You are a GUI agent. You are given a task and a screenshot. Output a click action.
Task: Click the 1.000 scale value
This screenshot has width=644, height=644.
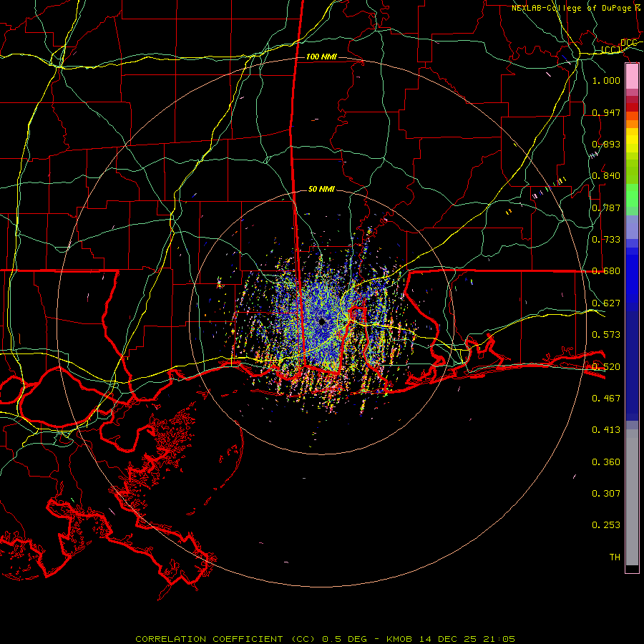[x=606, y=80]
